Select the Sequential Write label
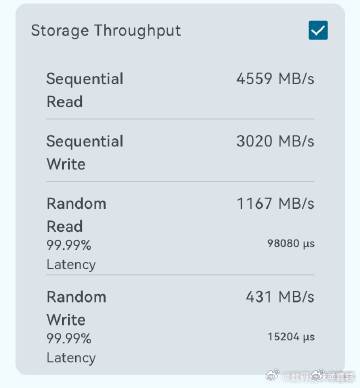 coord(85,152)
